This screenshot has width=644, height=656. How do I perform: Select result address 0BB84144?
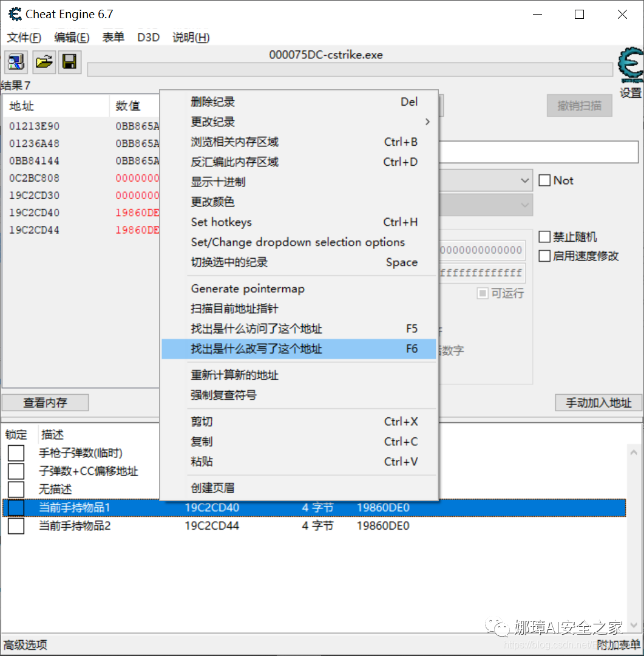click(x=34, y=161)
